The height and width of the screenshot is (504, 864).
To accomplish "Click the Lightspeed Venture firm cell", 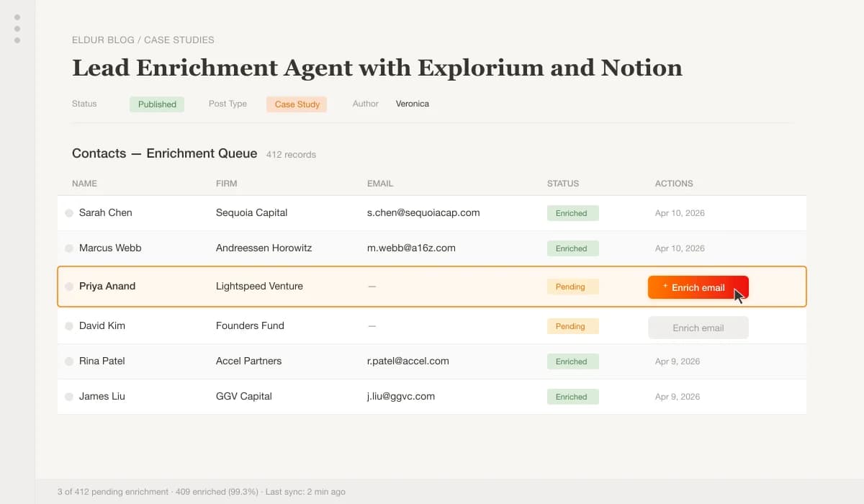I will (x=259, y=286).
